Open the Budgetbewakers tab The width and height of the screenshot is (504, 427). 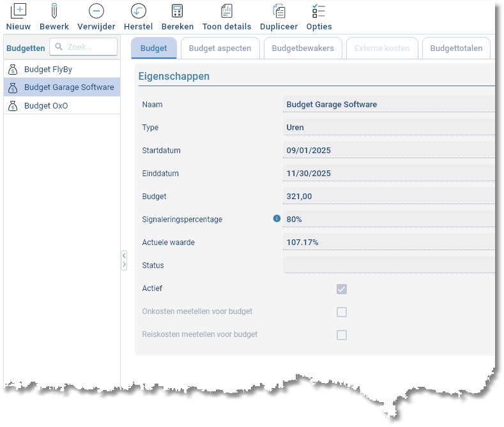coord(303,48)
